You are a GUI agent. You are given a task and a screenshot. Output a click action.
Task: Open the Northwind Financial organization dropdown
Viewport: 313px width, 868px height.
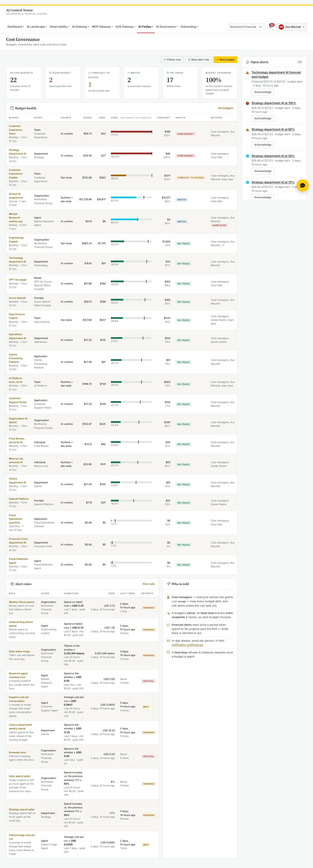(x=246, y=27)
